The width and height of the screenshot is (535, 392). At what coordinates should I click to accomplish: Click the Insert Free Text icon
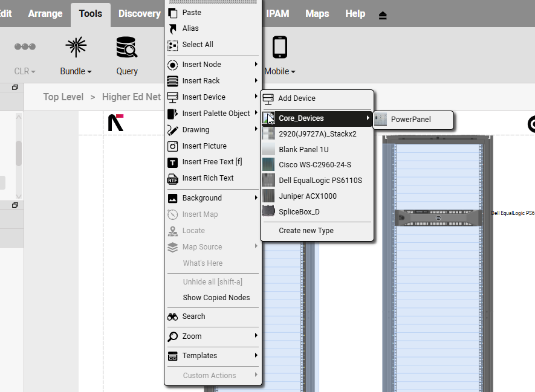(x=172, y=162)
